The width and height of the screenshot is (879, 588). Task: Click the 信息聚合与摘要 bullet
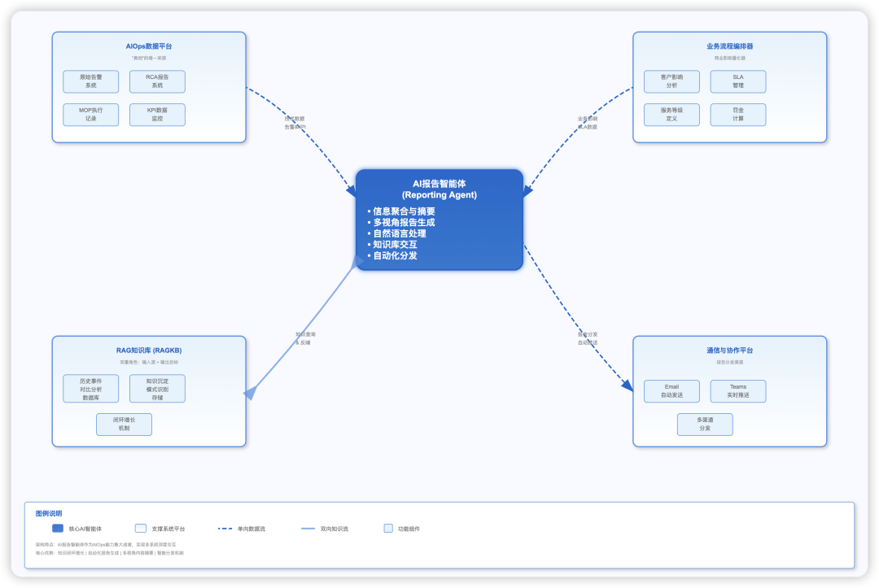pos(401,211)
